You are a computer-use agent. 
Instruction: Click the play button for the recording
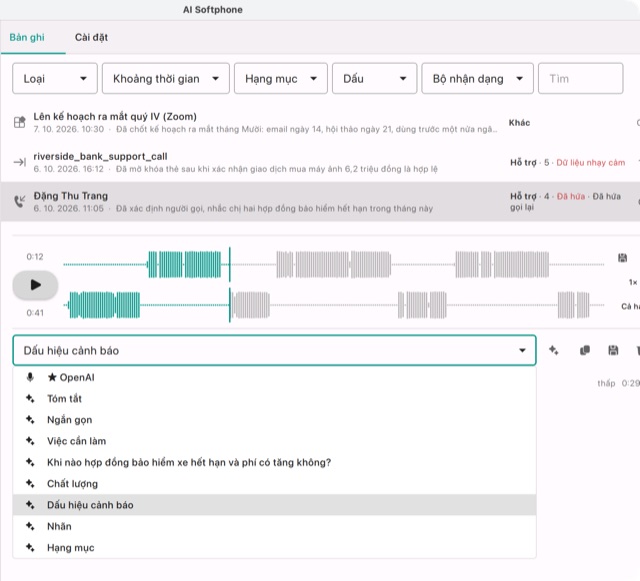pos(35,285)
